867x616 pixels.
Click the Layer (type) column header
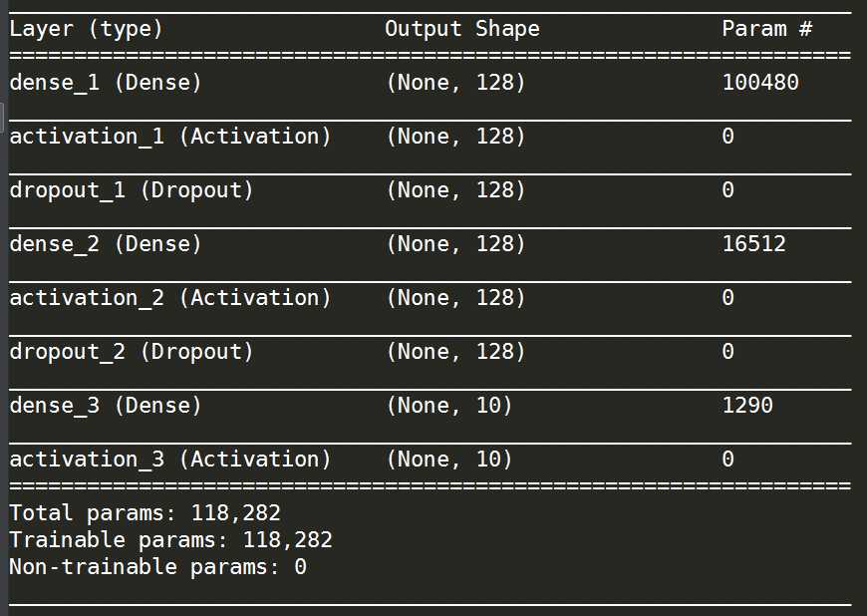87,29
